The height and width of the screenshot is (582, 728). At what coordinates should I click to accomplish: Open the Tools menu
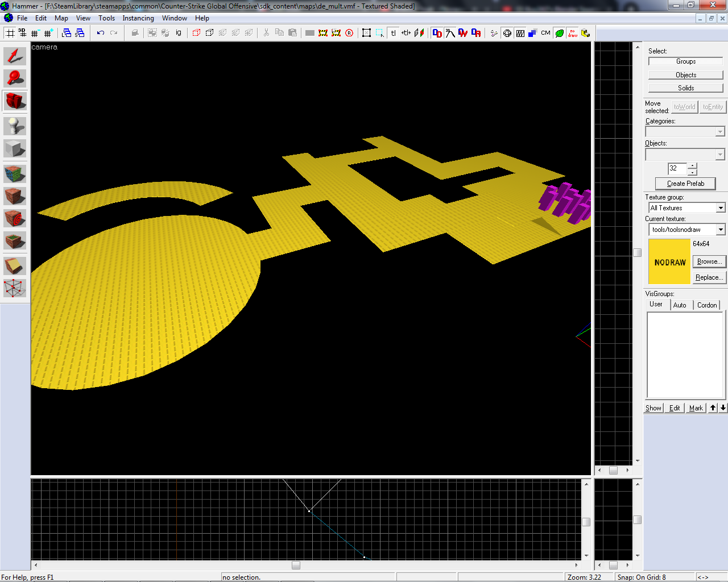coord(106,18)
